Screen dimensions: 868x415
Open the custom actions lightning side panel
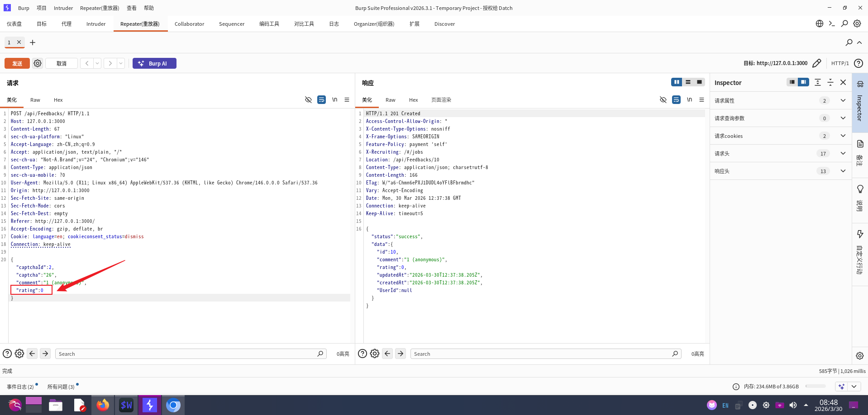860,234
